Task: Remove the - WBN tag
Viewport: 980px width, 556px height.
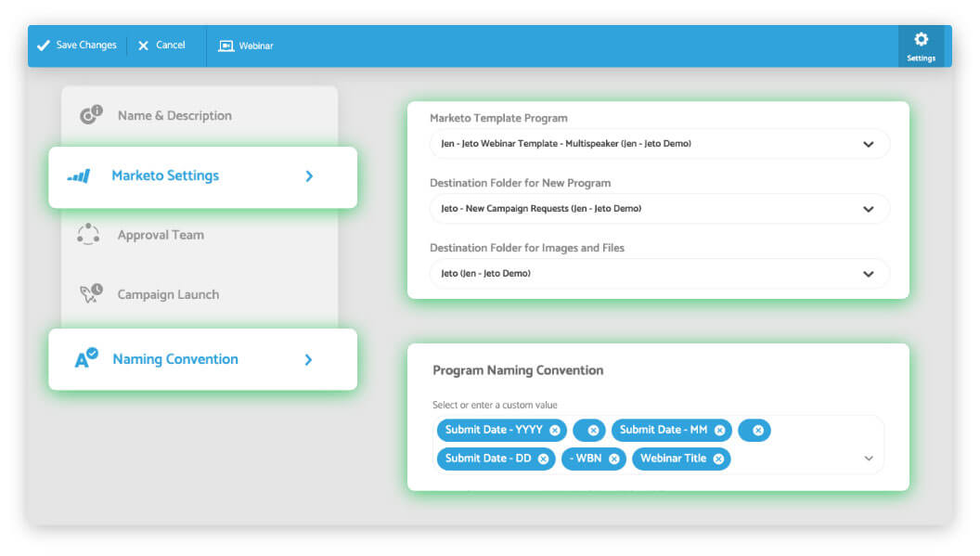Action: (613, 459)
